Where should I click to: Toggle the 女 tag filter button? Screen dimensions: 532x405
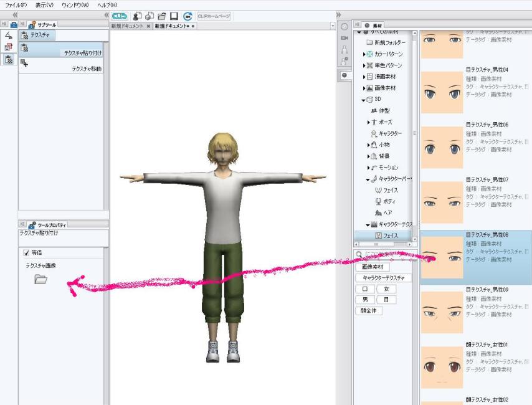click(x=386, y=288)
